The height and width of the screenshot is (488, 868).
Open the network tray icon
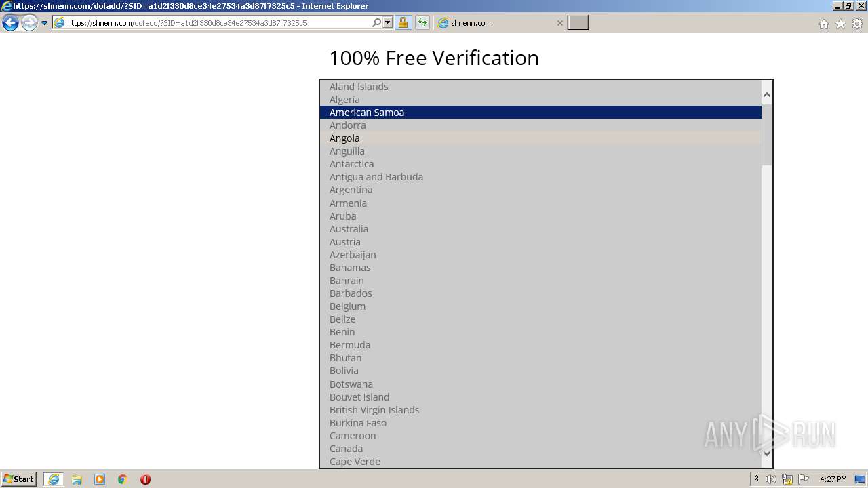787,479
